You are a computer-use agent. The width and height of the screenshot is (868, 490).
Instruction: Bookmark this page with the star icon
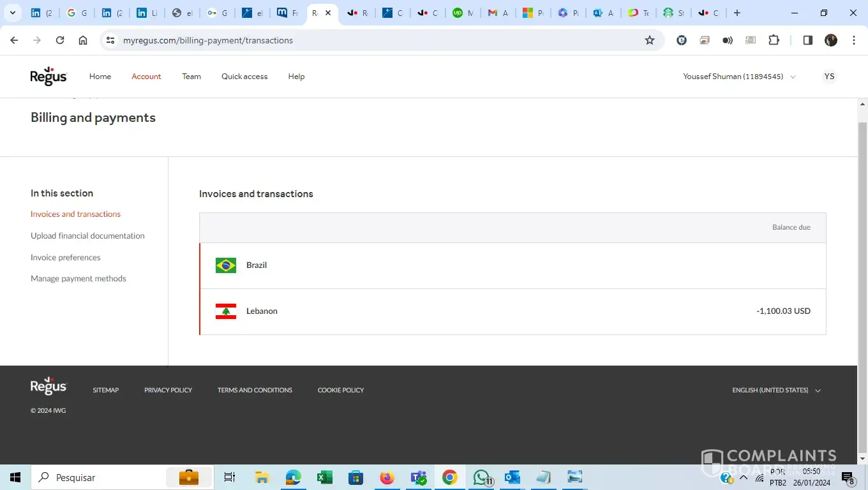point(650,40)
